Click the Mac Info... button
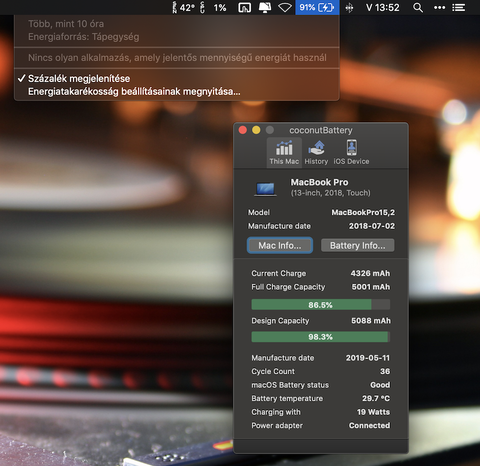The image size is (480, 466). pyautogui.click(x=280, y=245)
